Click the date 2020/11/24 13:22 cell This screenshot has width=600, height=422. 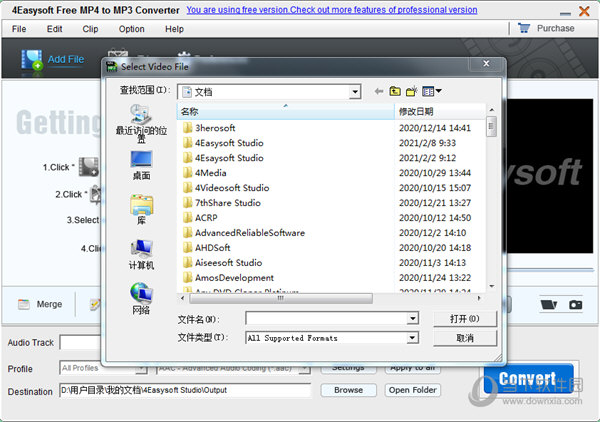pyautogui.click(x=435, y=277)
